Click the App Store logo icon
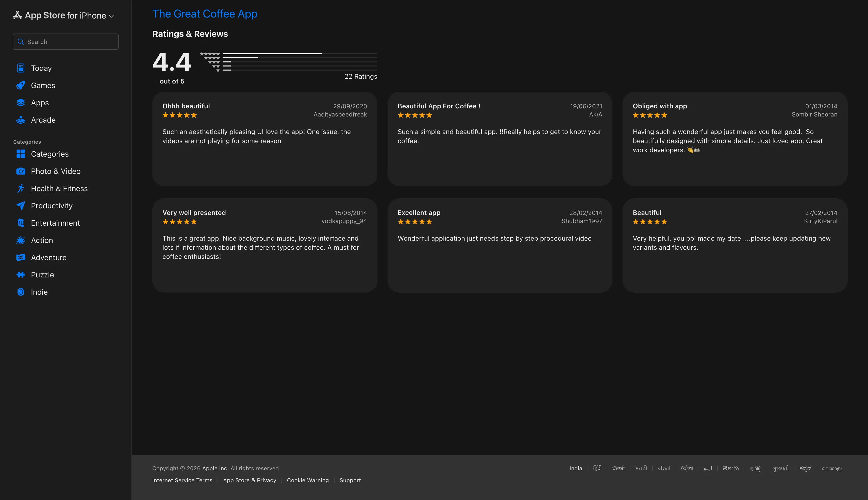The image size is (868, 500). click(x=18, y=15)
